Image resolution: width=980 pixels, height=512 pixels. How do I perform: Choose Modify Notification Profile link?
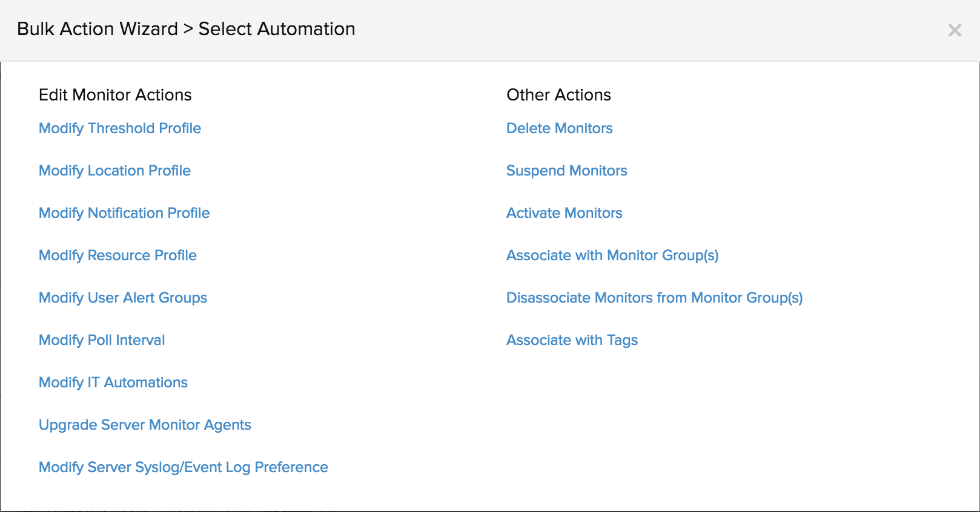coord(124,213)
